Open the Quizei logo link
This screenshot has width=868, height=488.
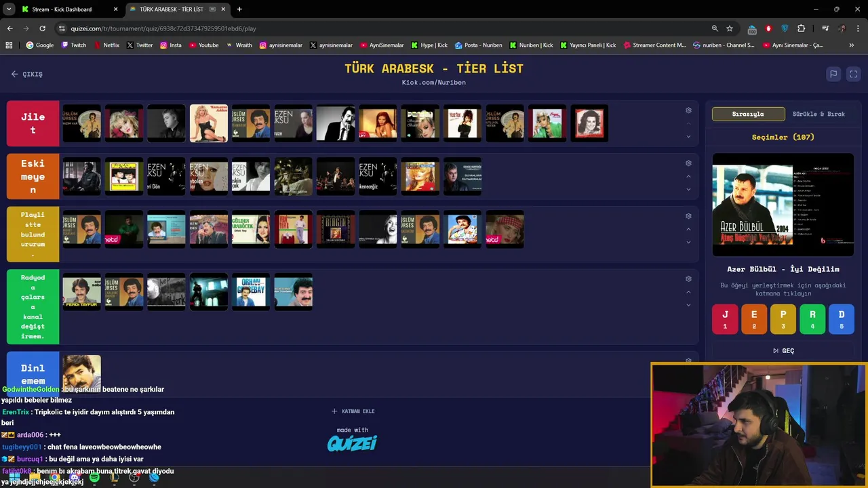pos(353,443)
